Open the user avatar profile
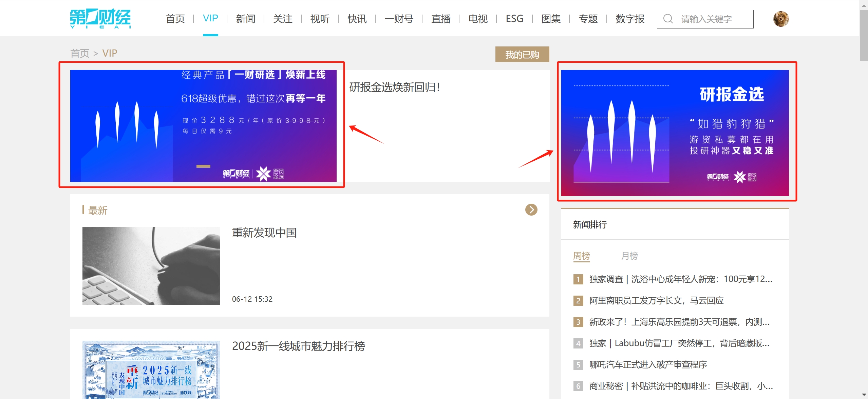 point(781,19)
